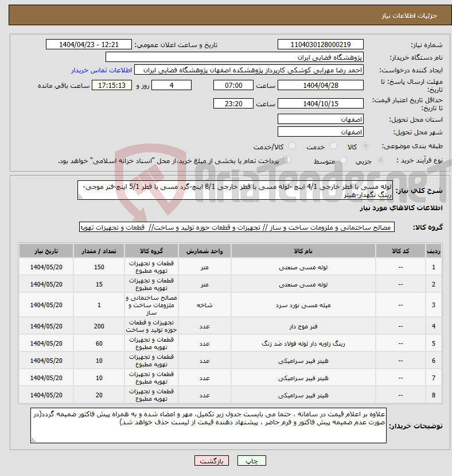Screen dimensions: 452x476
Task: Select the خدمت radio button
Action: (333, 146)
